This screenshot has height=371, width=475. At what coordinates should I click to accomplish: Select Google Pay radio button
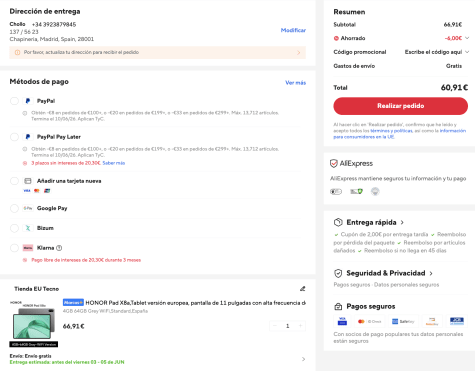[x=14, y=208]
